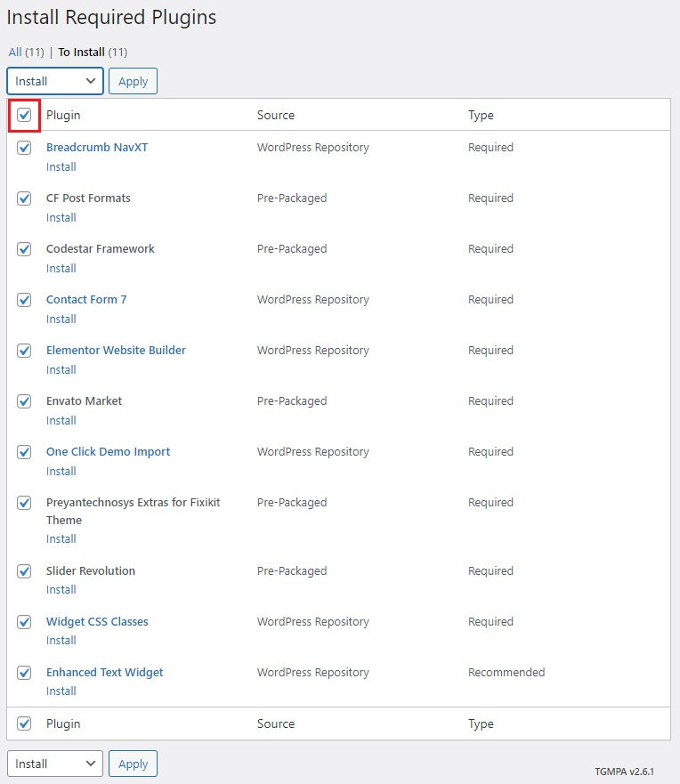Click the Recommended type for Enhanced Text Widget
The image size is (680, 784).
[x=506, y=673]
